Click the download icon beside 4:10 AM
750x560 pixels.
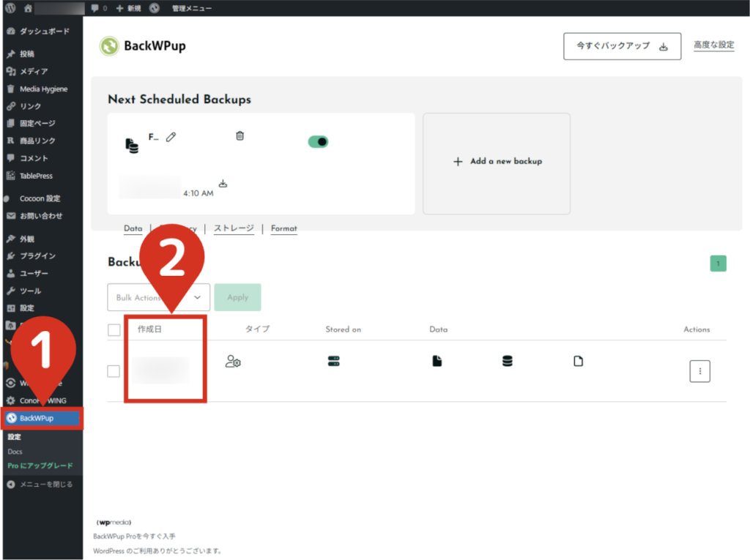pos(223,184)
